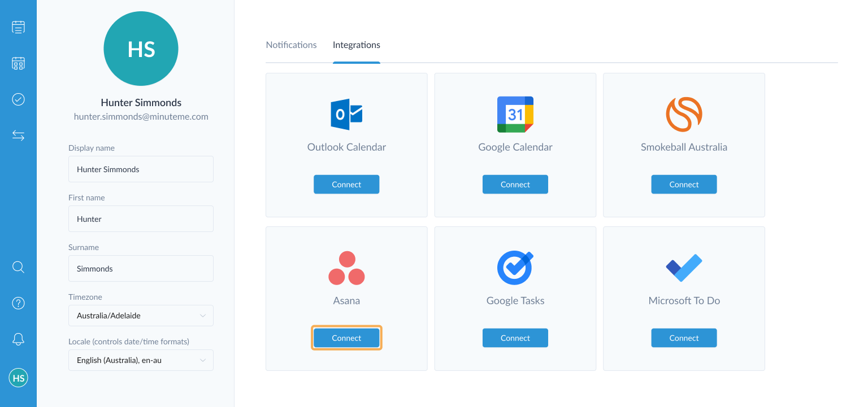The image size is (868, 407).
Task: Click the Asana label text
Action: point(346,301)
